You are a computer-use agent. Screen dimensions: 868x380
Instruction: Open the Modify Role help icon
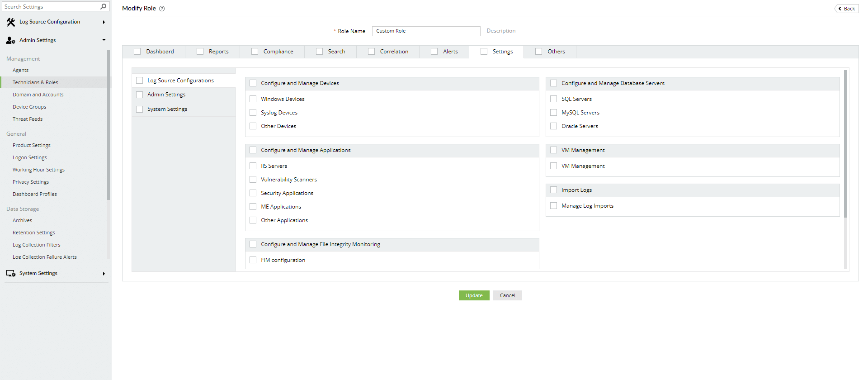(162, 9)
